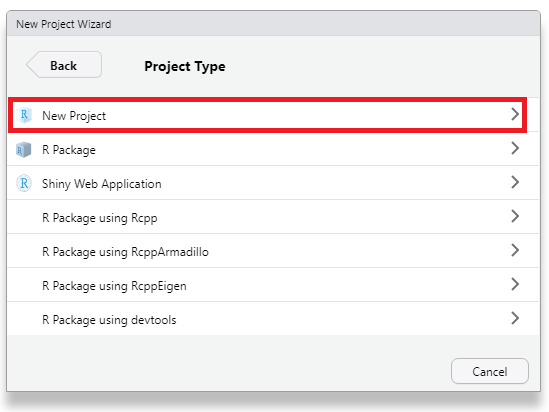
Task: Cancel the New Project Wizard
Action: [489, 371]
